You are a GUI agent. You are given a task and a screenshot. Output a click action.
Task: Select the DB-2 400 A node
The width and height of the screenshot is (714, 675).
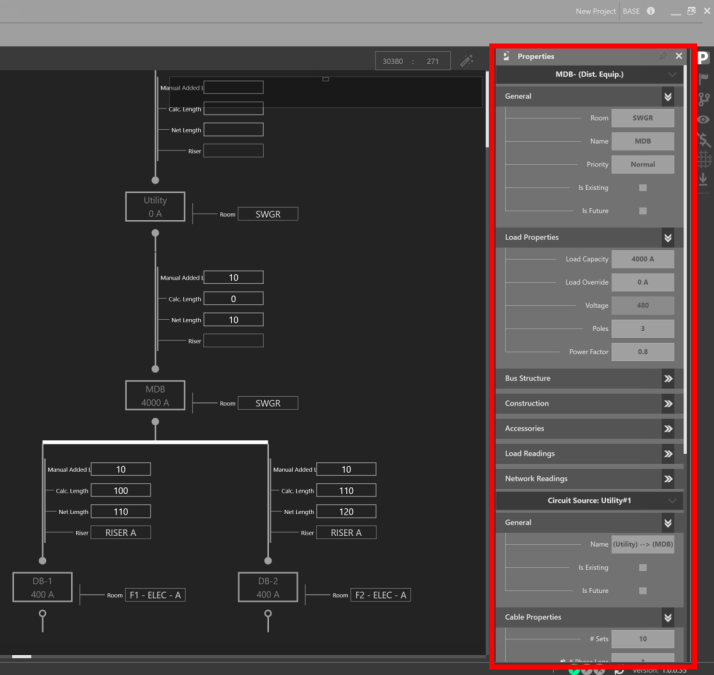click(268, 587)
